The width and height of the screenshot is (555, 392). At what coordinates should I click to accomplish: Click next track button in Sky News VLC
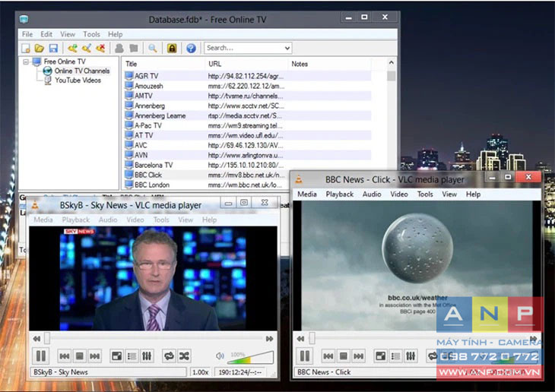(94, 356)
